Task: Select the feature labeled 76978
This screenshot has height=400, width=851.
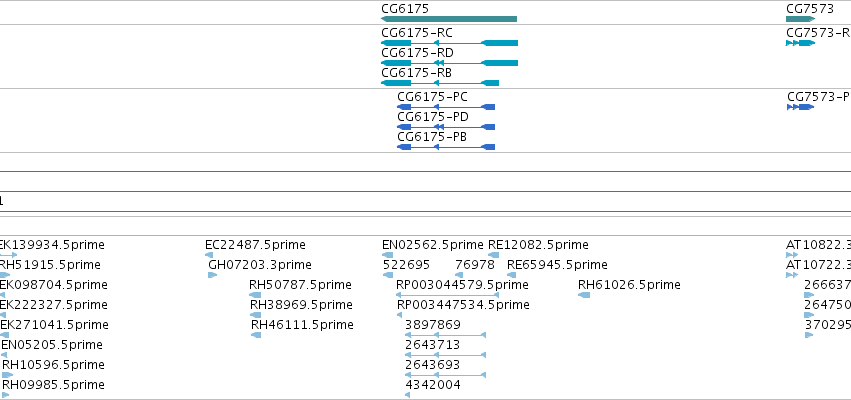Action: pyautogui.click(x=475, y=265)
